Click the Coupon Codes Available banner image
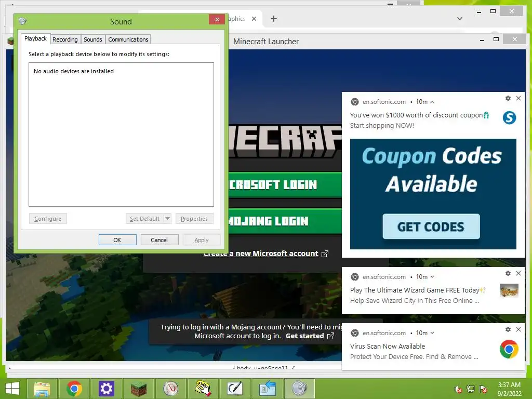Image resolution: width=532 pixels, height=399 pixels. coord(433,194)
